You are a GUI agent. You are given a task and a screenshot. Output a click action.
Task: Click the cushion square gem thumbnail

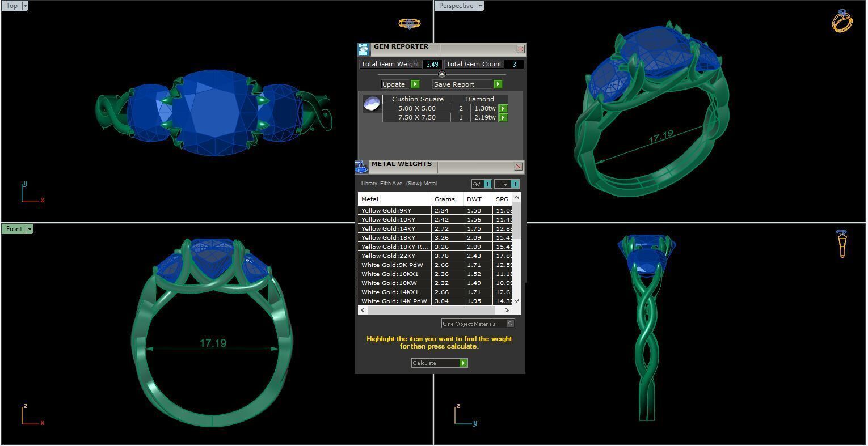pyautogui.click(x=372, y=104)
